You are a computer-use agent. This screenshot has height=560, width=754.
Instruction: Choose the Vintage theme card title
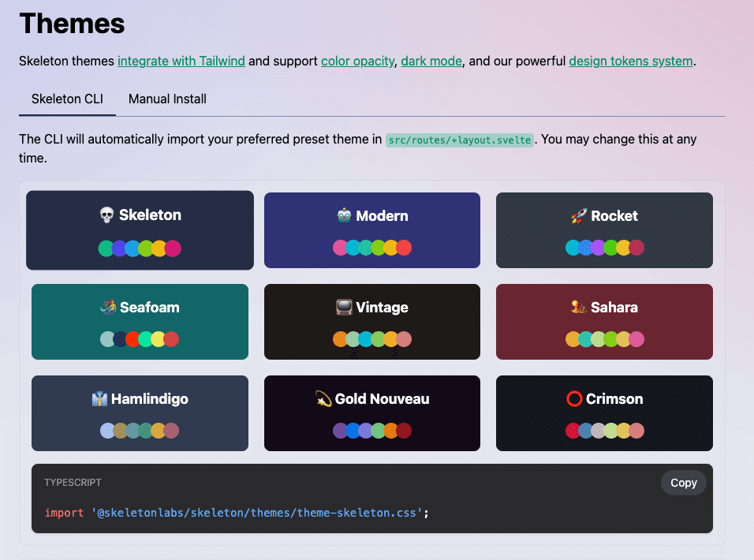coord(382,307)
